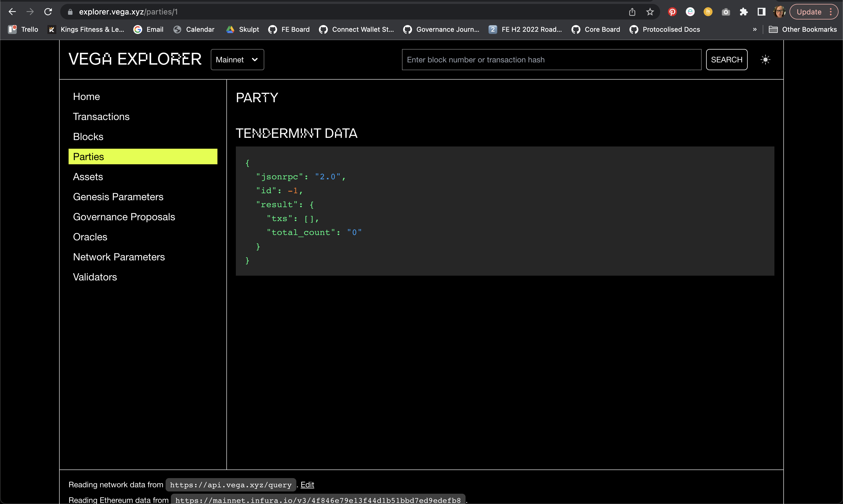This screenshot has width=843, height=504.
Task: Open the Evernote extension icon
Action: click(690, 11)
